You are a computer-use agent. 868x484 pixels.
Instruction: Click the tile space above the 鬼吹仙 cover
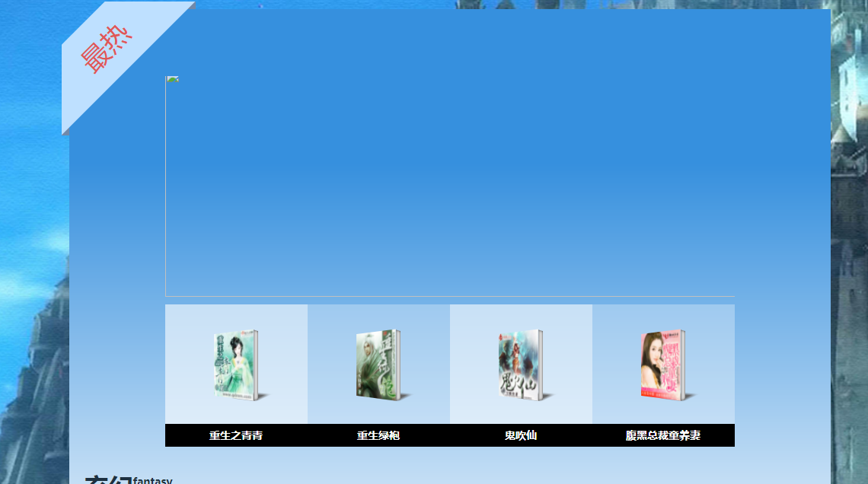(x=521, y=316)
